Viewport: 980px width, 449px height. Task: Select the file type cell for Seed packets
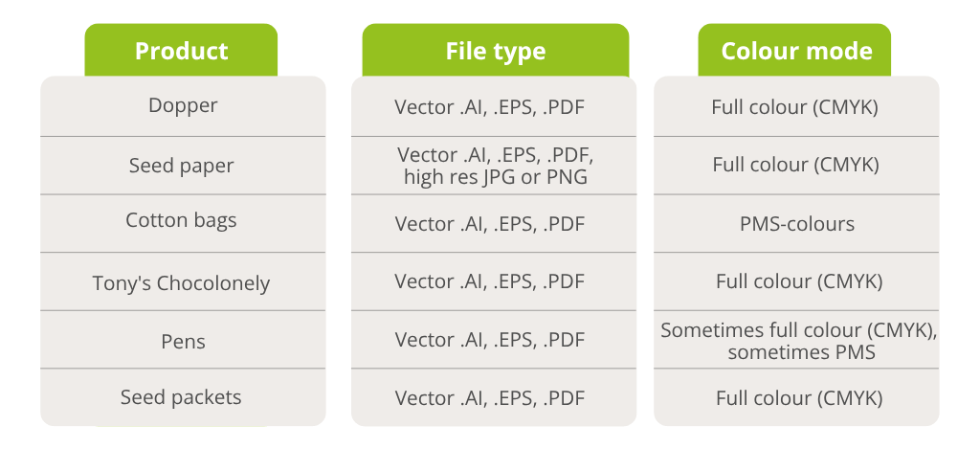point(489,398)
